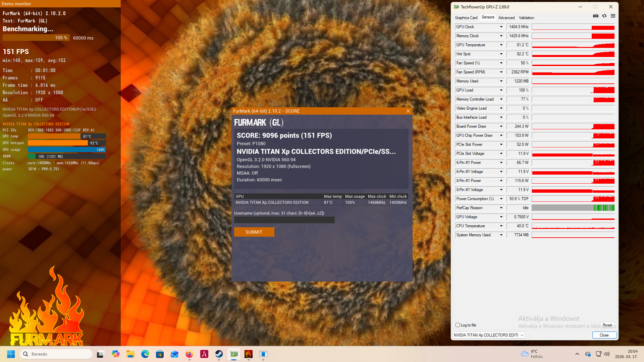644x362 pixels.
Task: Click the GPU-Z screenshot camera icon
Action: click(596, 16)
